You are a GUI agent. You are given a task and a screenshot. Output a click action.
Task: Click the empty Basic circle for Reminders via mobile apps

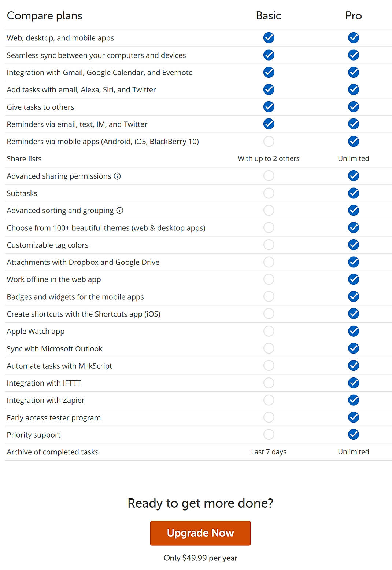(x=269, y=141)
